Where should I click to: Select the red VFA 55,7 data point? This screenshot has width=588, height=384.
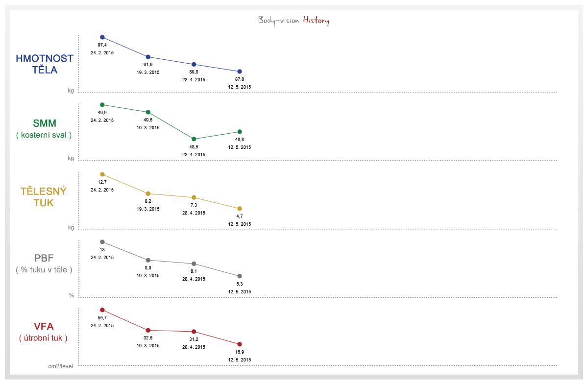pos(102,310)
